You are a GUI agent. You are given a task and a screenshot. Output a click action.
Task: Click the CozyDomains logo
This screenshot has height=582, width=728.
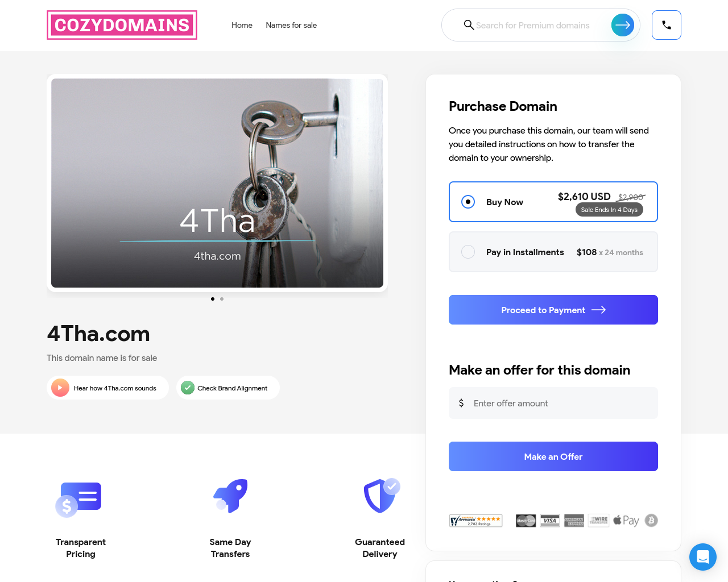click(x=122, y=25)
